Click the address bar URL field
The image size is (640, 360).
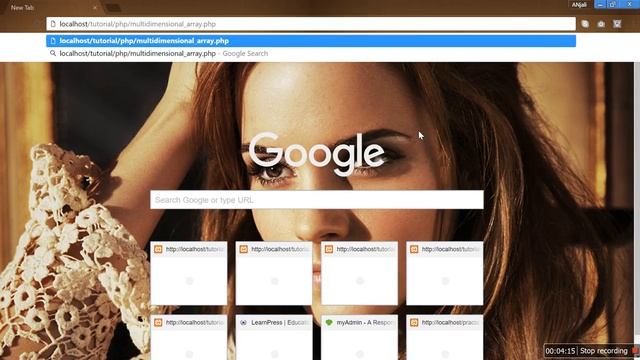[311, 24]
